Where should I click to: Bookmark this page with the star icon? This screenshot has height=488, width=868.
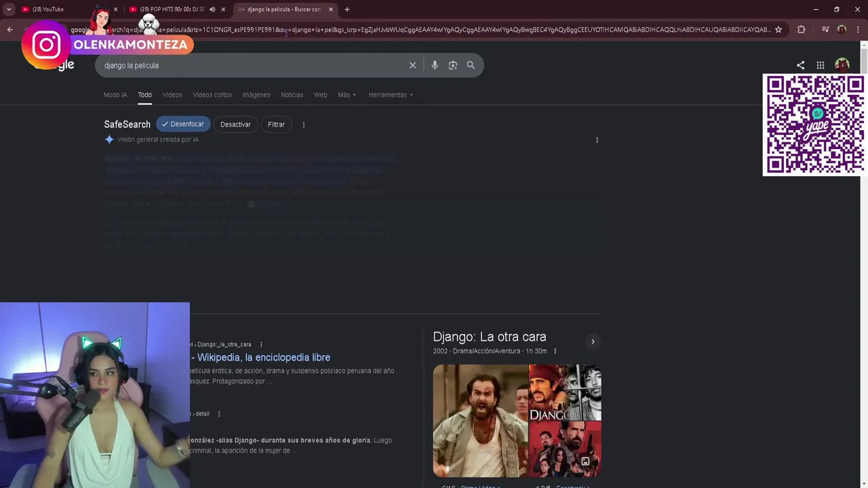[778, 29]
